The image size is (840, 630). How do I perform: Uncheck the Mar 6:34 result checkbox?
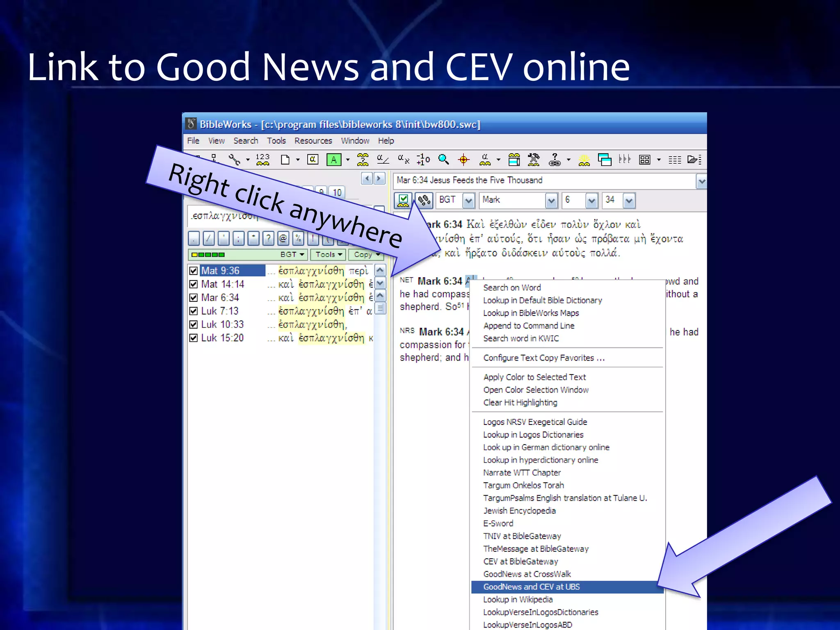coord(194,298)
